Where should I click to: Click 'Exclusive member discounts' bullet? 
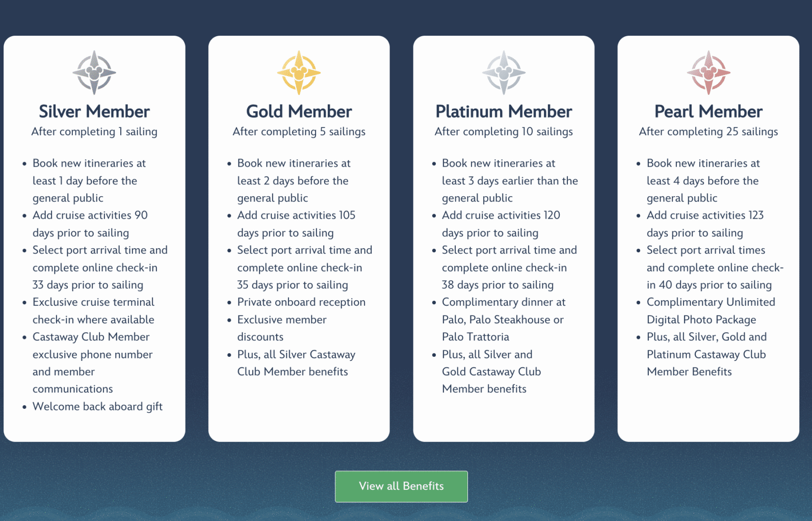point(282,328)
